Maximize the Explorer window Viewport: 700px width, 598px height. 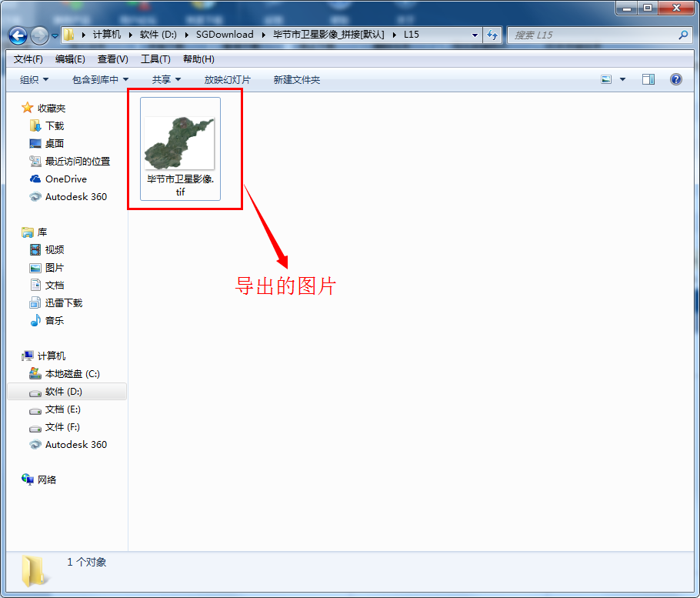click(x=648, y=8)
